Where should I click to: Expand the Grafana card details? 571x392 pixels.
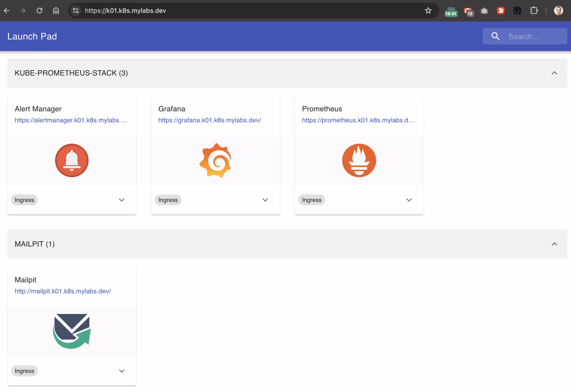pos(265,200)
